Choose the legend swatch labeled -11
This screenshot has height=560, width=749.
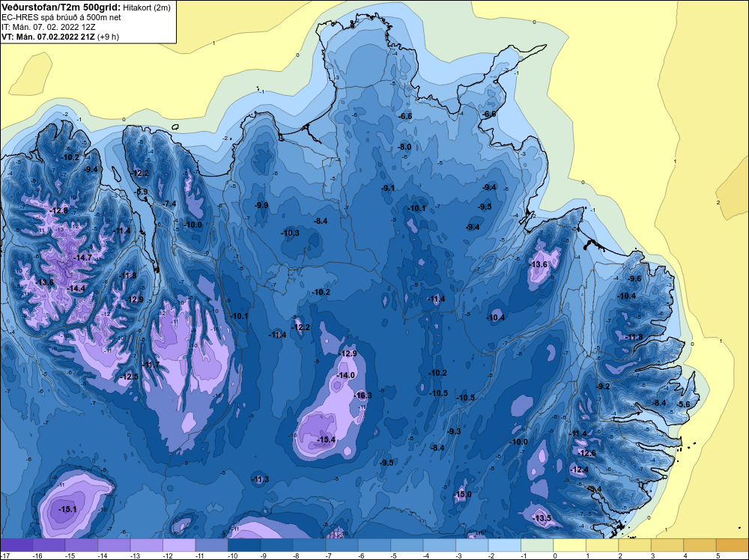pyautogui.click(x=212, y=545)
